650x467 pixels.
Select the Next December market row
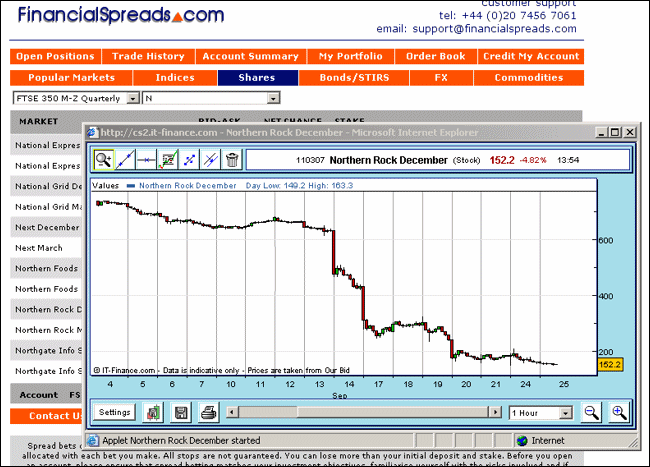point(46,227)
